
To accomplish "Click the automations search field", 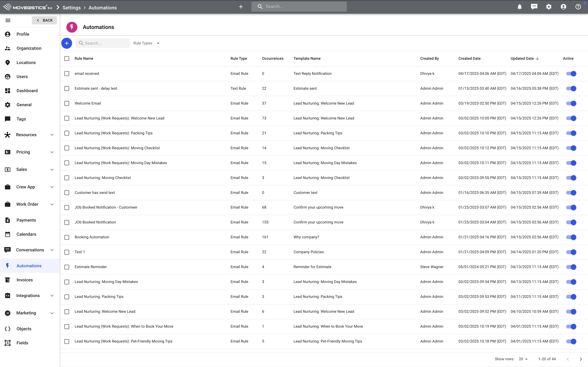I will [105, 43].
